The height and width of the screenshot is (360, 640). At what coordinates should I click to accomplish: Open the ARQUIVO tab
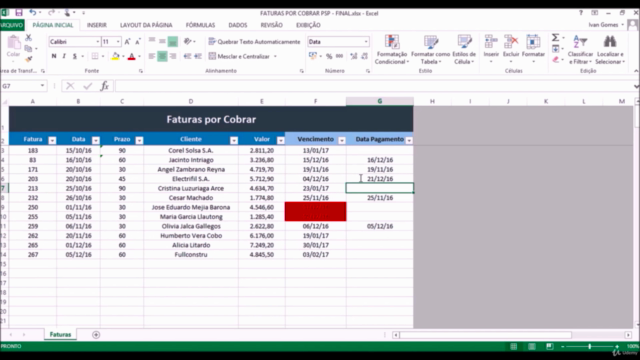12,25
